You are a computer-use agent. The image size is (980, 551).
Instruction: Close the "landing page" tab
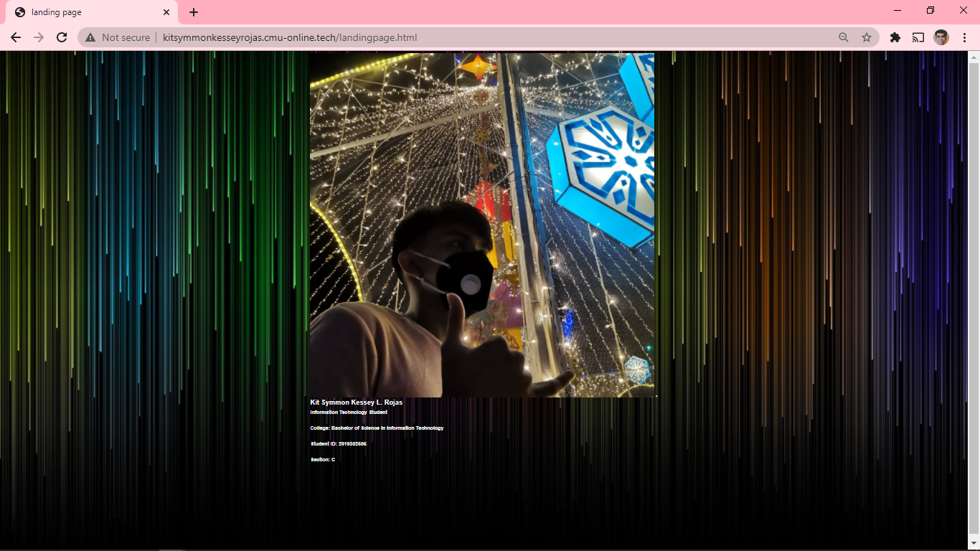tap(166, 12)
